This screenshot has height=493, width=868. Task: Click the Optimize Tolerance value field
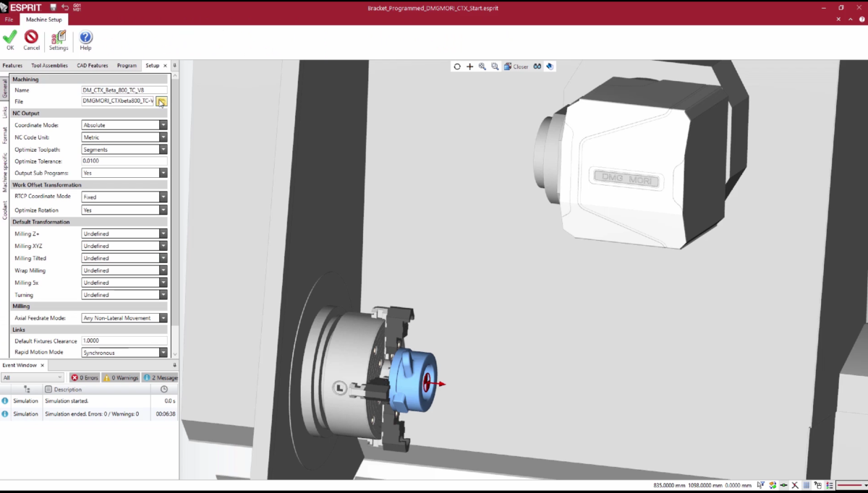click(124, 161)
